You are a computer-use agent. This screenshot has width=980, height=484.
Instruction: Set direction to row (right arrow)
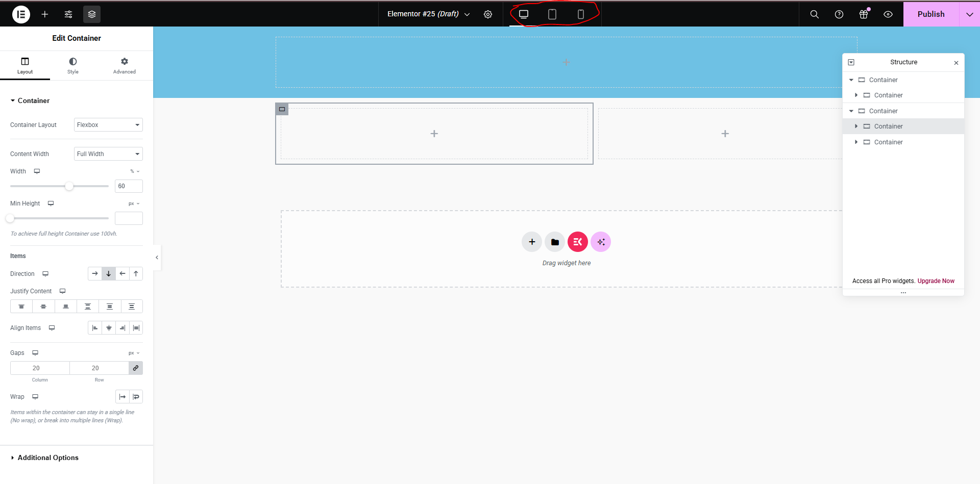click(x=95, y=274)
